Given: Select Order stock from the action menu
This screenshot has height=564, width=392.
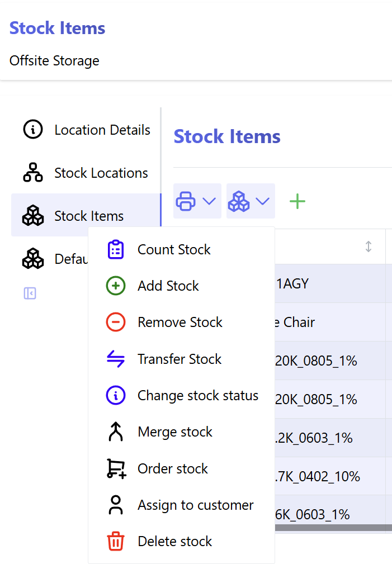Looking at the screenshot, I should (171, 468).
